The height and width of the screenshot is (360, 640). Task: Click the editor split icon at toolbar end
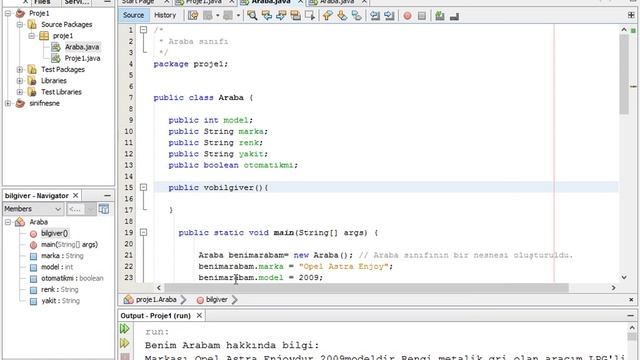[631, 15]
